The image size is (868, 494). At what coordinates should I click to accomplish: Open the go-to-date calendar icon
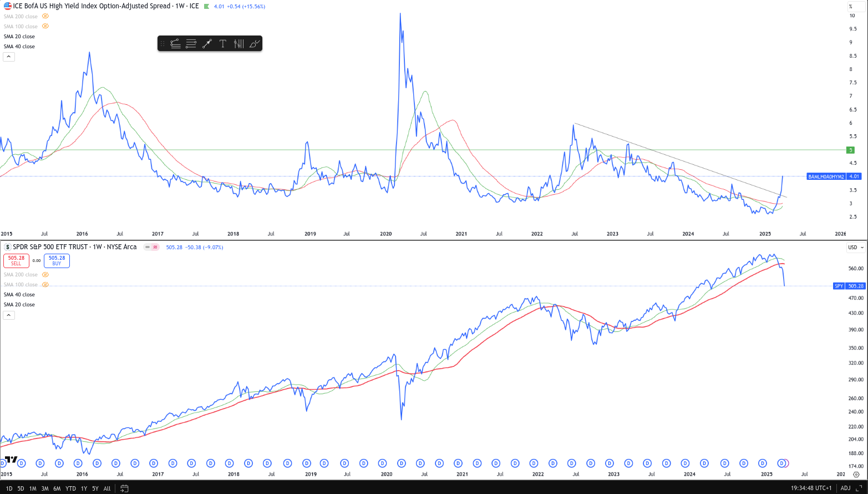point(124,488)
